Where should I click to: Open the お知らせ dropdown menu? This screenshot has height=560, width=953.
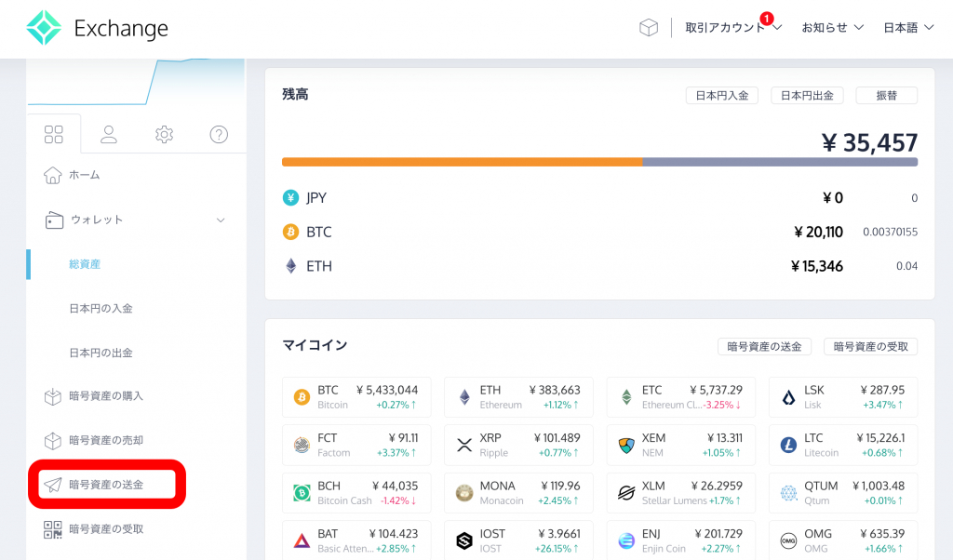click(833, 28)
